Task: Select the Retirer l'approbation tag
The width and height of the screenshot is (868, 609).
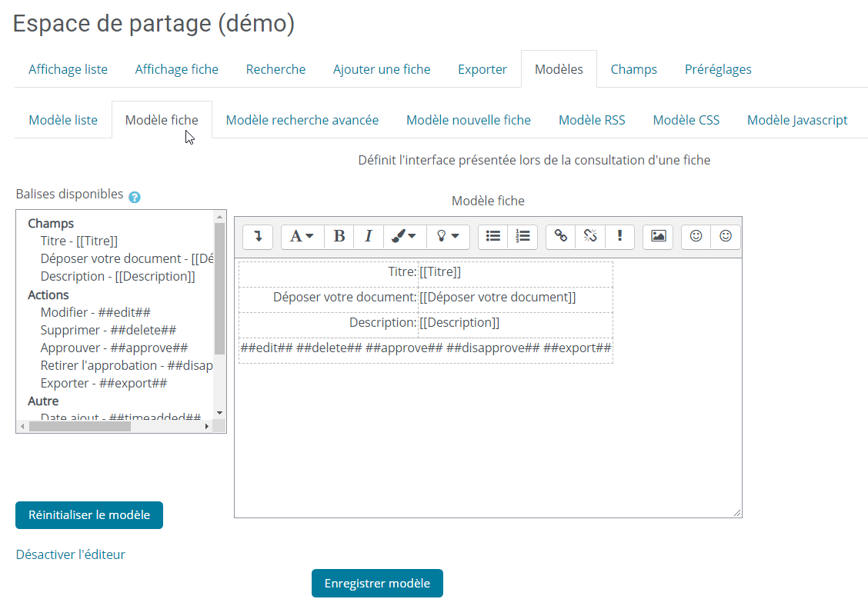Action: click(126, 365)
